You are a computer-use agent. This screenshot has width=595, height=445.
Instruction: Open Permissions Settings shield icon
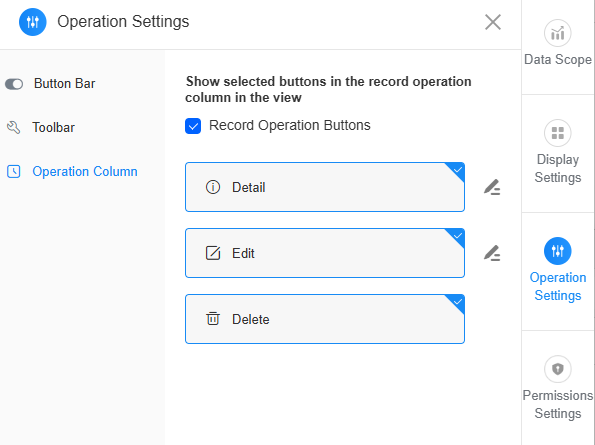point(557,369)
